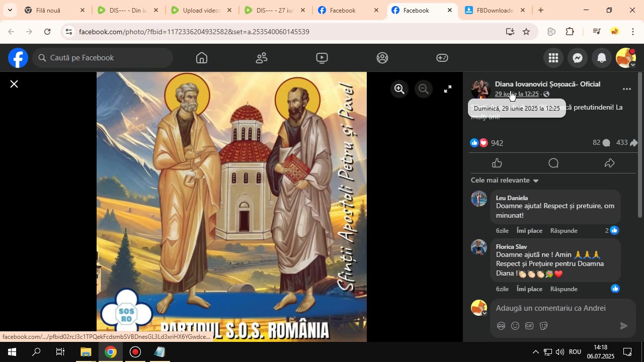
Task: Open Diana Iovanovici Șoșoacă- Oficial profile
Action: click(547, 84)
